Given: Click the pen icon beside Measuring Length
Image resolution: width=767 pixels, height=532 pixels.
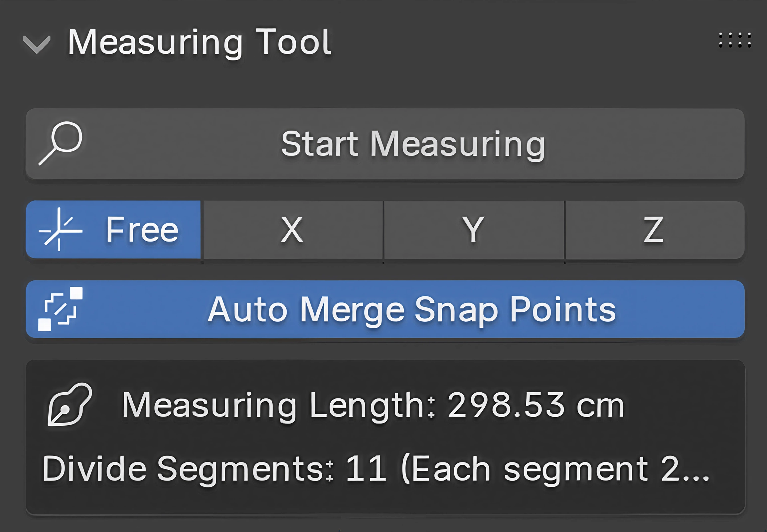Looking at the screenshot, I should click(70, 404).
